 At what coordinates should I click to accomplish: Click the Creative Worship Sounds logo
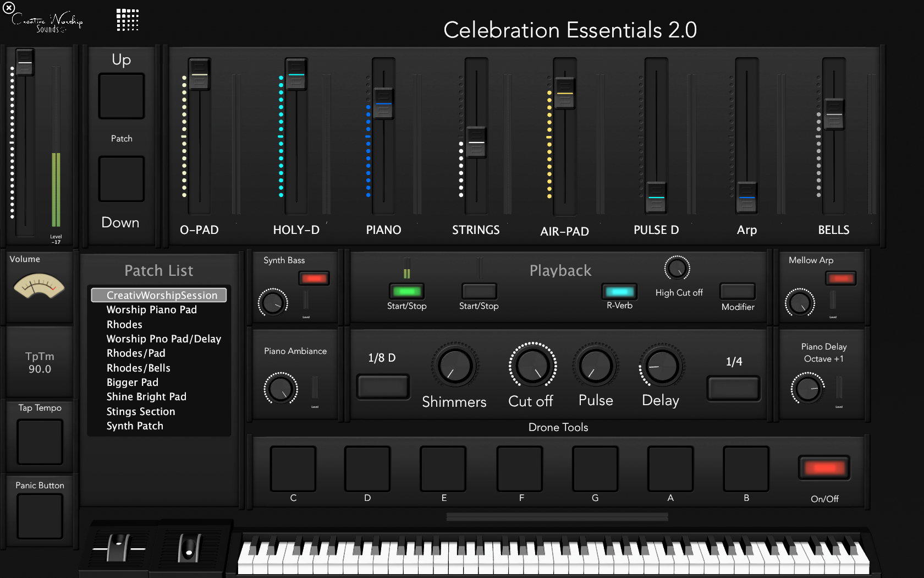47,23
